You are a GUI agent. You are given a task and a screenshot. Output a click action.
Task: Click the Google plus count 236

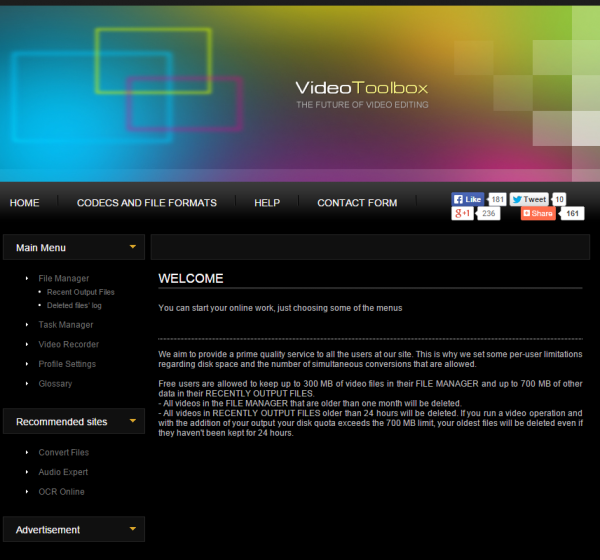(489, 213)
